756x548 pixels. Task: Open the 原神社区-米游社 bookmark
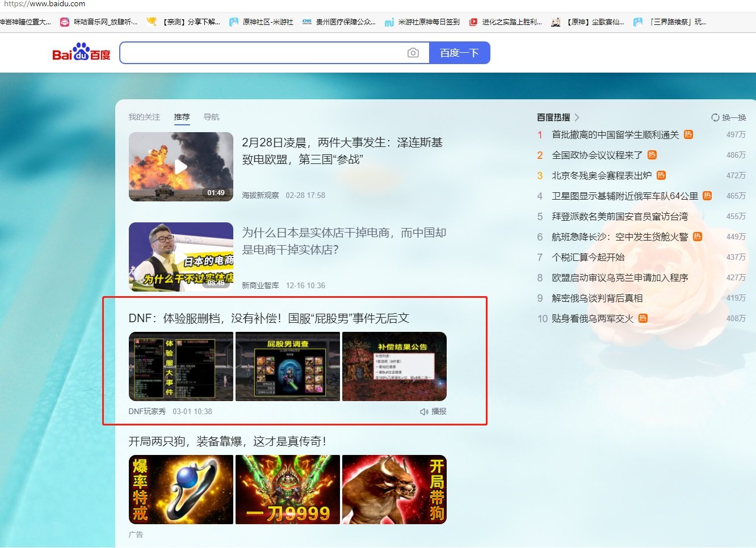(x=261, y=22)
